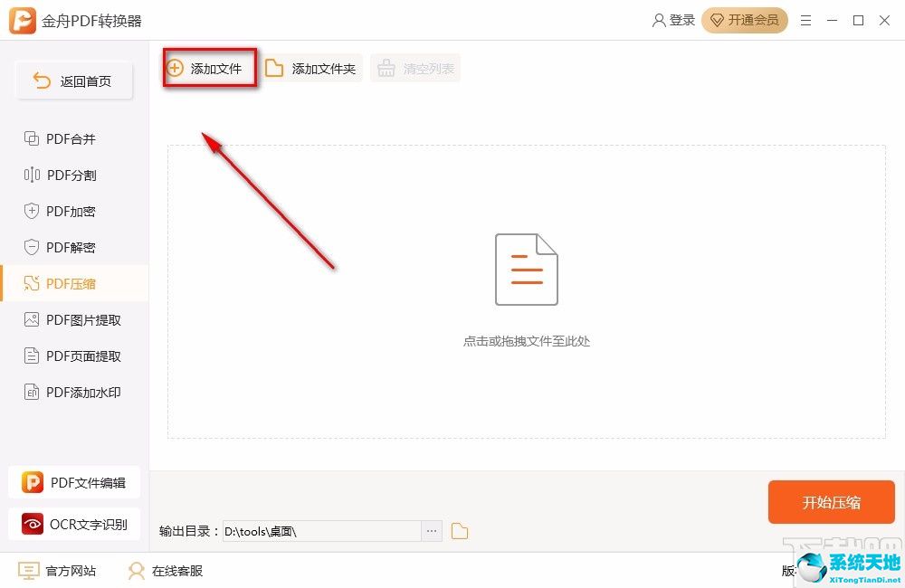Viewport: 905px width, 588px height.
Task: Open the PDF页面提取 tool
Action: pyautogui.click(x=75, y=356)
